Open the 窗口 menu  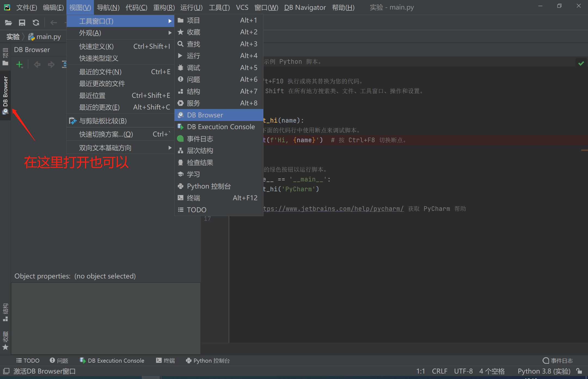click(266, 7)
